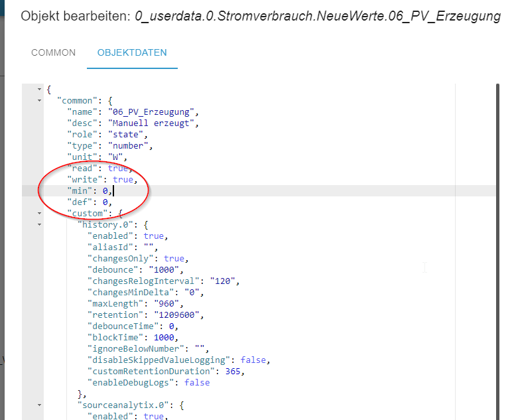Click the "write": true value
The height and width of the screenshot is (420, 514).
pyautogui.click(x=123, y=180)
